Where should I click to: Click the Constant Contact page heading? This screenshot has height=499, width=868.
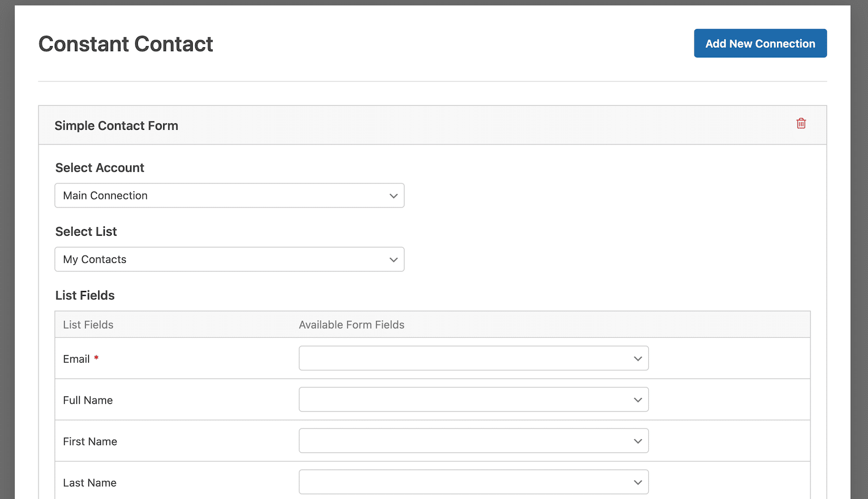click(x=126, y=44)
